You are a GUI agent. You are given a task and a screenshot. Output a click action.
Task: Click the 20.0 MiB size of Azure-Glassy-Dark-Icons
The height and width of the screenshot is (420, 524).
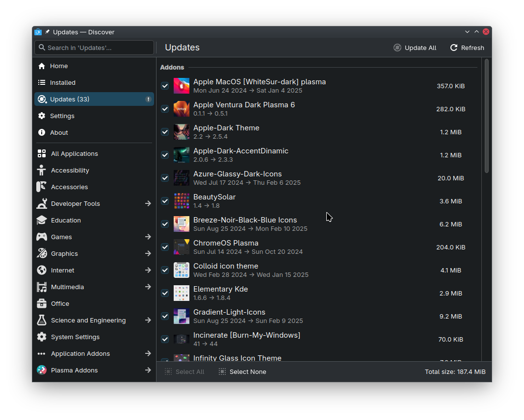[450, 178]
